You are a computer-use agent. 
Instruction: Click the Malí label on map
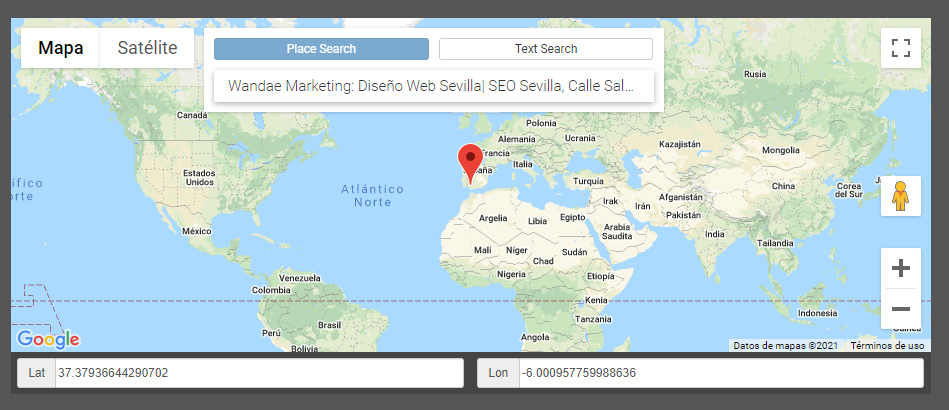pyautogui.click(x=482, y=250)
